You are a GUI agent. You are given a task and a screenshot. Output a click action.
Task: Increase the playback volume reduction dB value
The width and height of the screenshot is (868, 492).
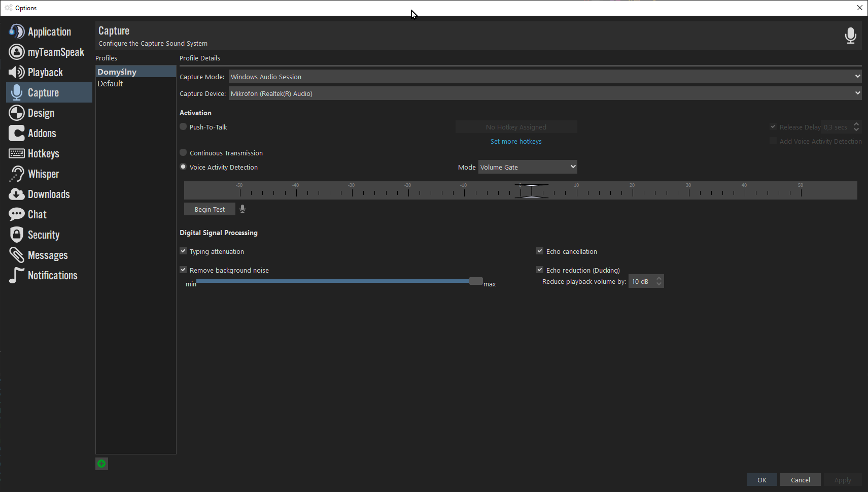click(659, 278)
